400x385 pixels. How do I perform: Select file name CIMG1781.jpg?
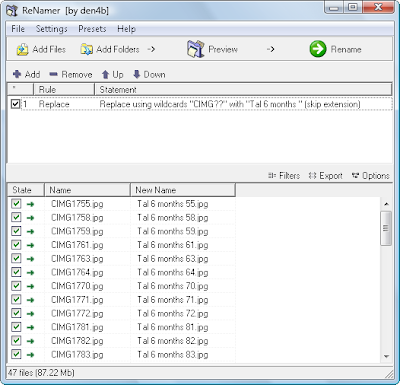click(x=77, y=327)
